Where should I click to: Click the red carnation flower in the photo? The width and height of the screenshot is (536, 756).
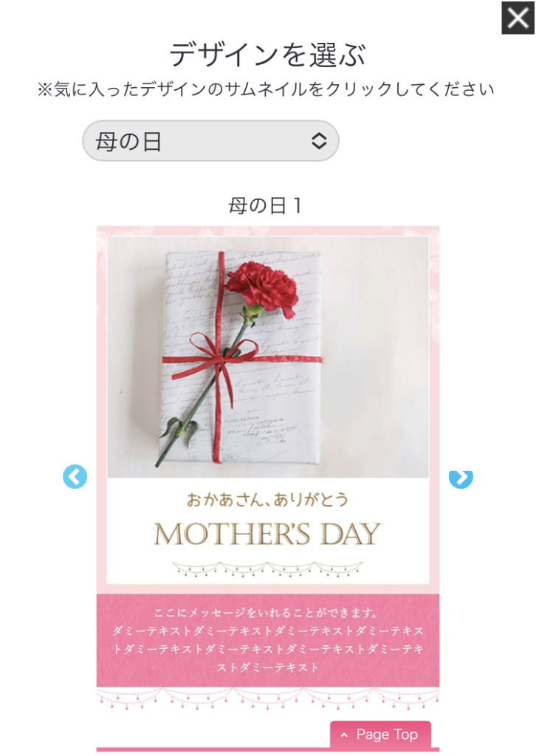click(262, 288)
